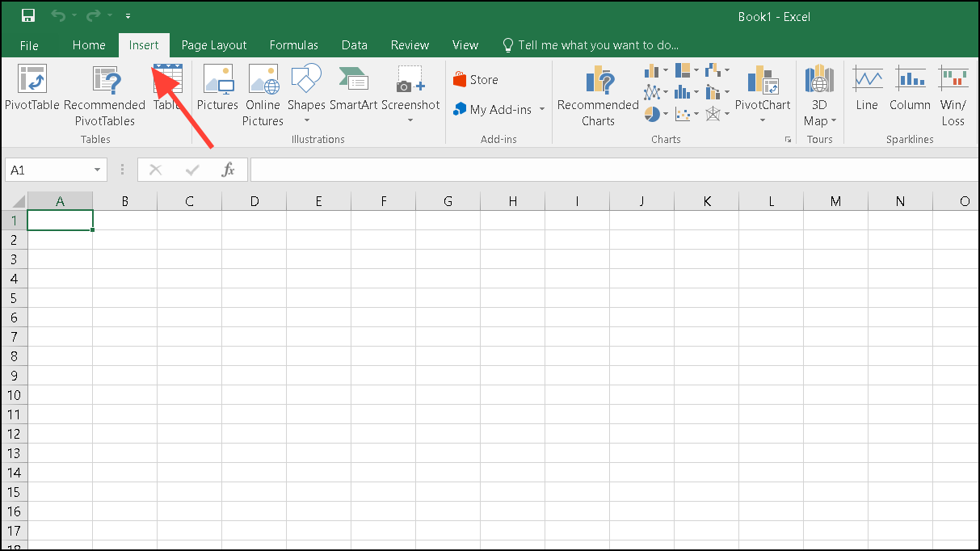Insert a Table
This screenshot has width=980, height=551.
click(167, 91)
